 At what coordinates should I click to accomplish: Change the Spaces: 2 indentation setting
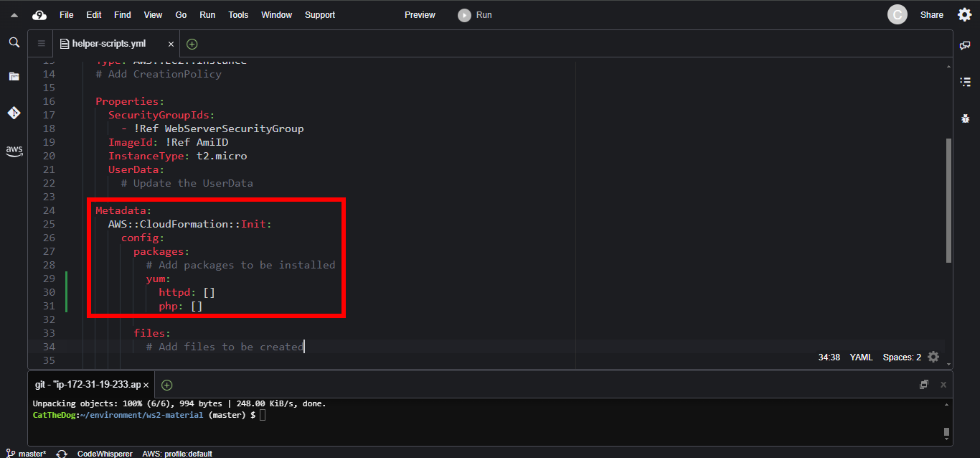[902, 357]
